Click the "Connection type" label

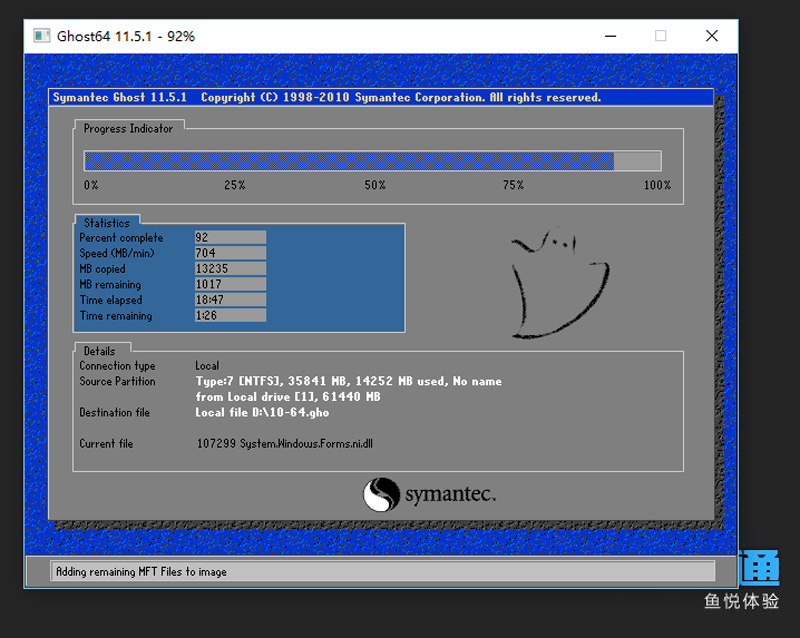(117, 366)
